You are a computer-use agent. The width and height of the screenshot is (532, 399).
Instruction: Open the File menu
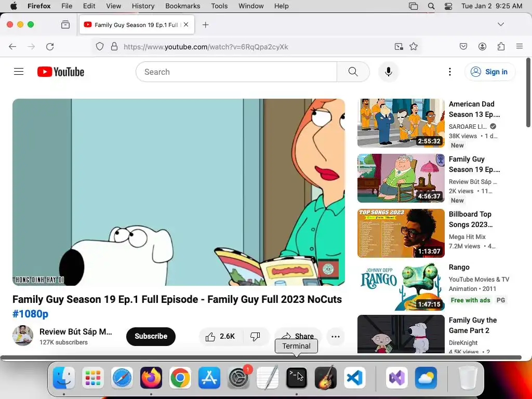(67, 6)
